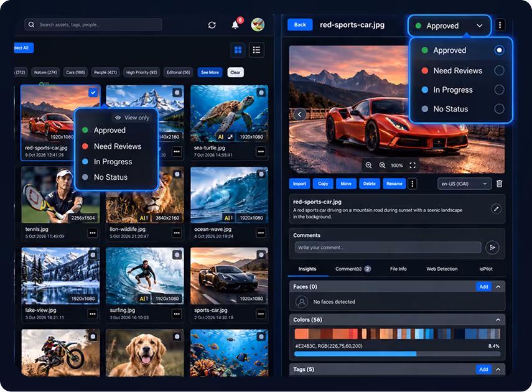Expand filters with See More
The height and width of the screenshot is (392, 532).
coord(210,72)
